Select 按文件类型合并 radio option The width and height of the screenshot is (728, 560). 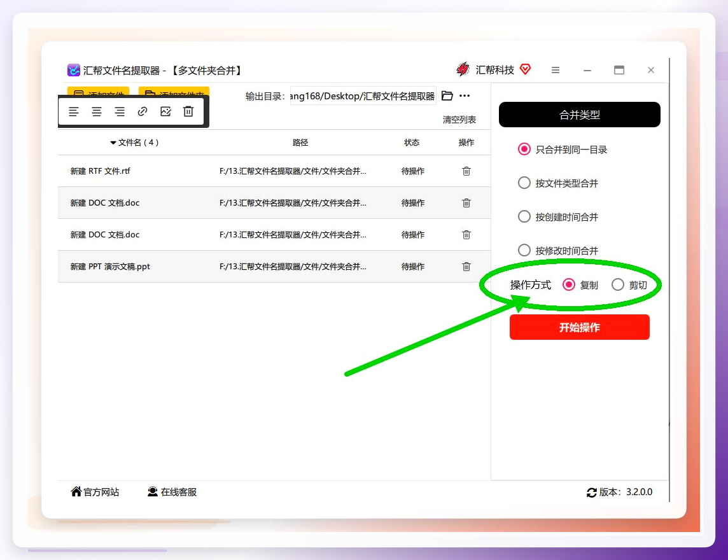524,183
